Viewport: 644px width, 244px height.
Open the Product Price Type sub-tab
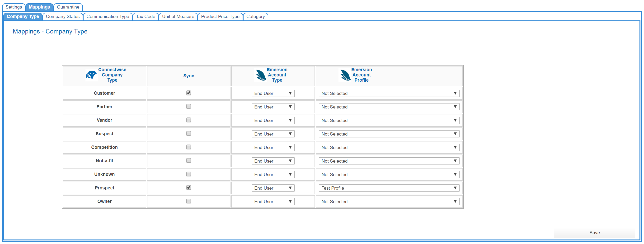click(220, 17)
